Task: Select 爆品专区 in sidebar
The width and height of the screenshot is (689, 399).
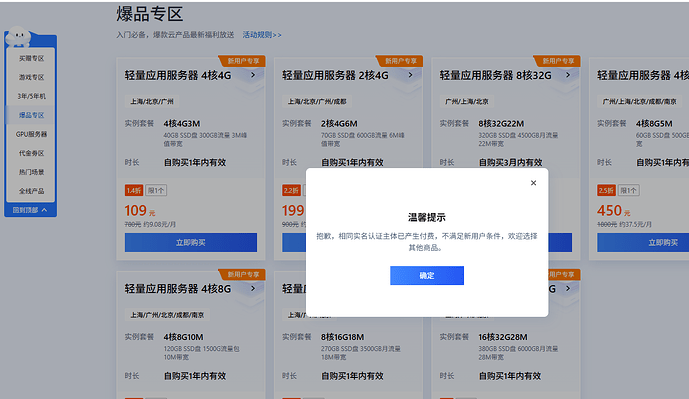Action: click(x=31, y=115)
